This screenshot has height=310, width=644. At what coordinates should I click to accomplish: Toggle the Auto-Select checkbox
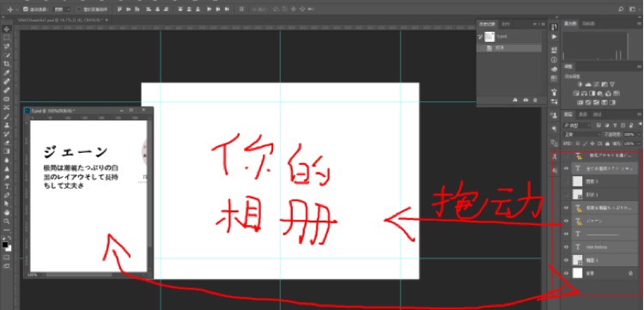26,9
